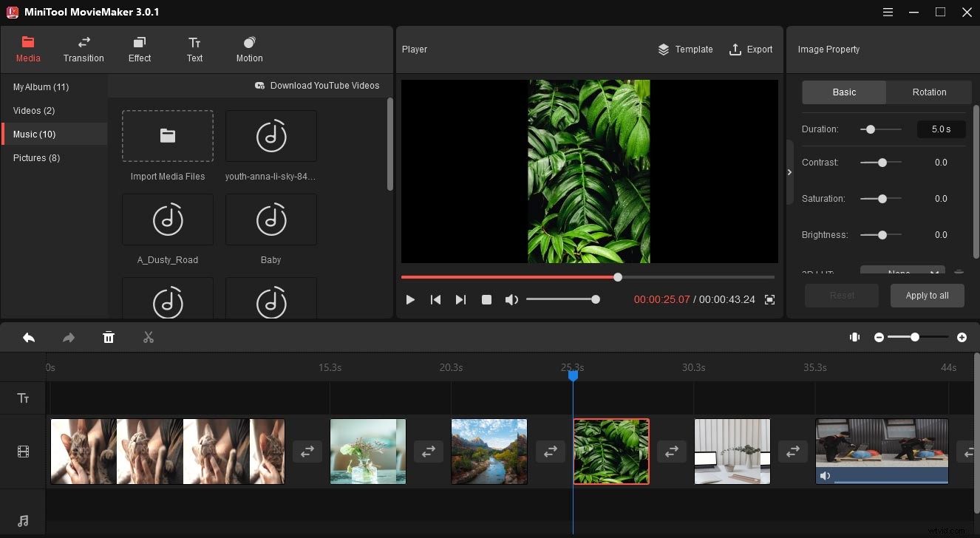Open the Motion panel
The image size is (980, 538).
coord(249,49)
